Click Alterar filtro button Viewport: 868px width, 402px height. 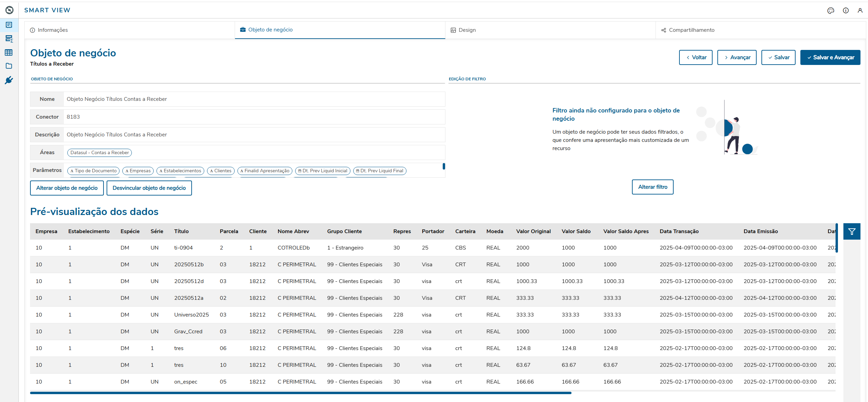click(x=652, y=187)
